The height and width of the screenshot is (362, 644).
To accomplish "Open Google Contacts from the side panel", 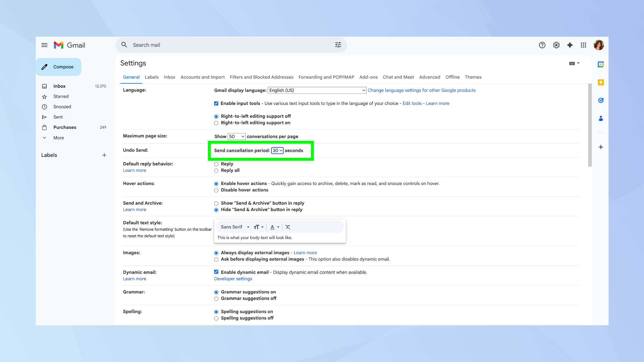I will 601,118.
